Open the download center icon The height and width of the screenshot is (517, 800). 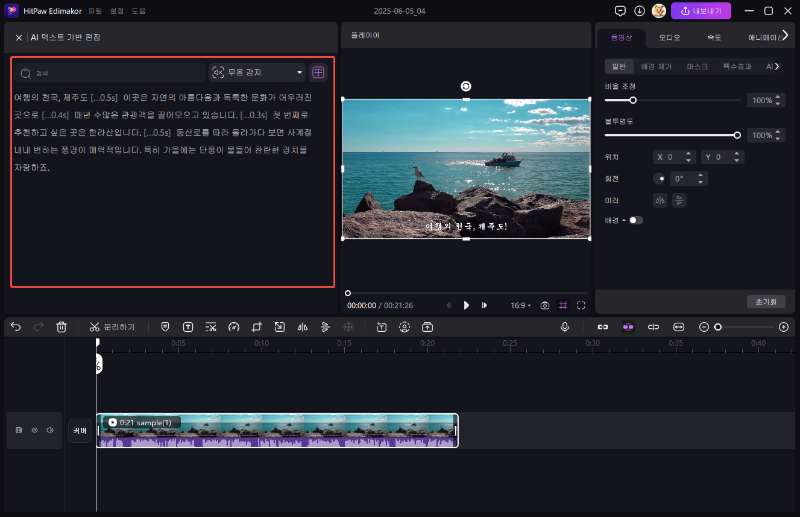click(x=639, y=11)
